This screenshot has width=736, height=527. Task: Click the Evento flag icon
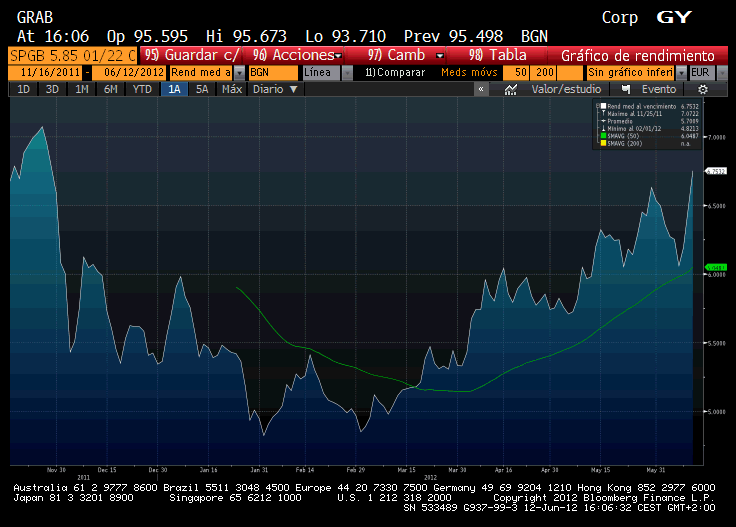point(626,89)
